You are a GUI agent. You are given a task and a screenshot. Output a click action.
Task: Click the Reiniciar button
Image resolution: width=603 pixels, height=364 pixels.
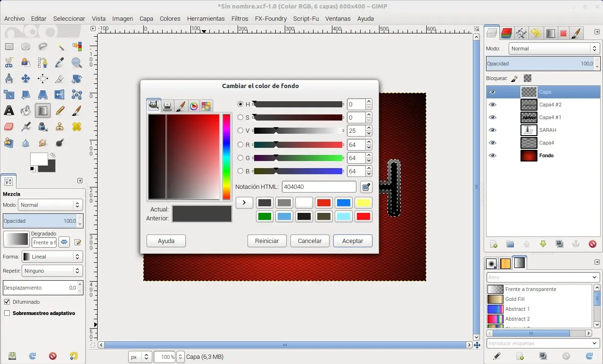pyautogui.click(x=267, y=241)
